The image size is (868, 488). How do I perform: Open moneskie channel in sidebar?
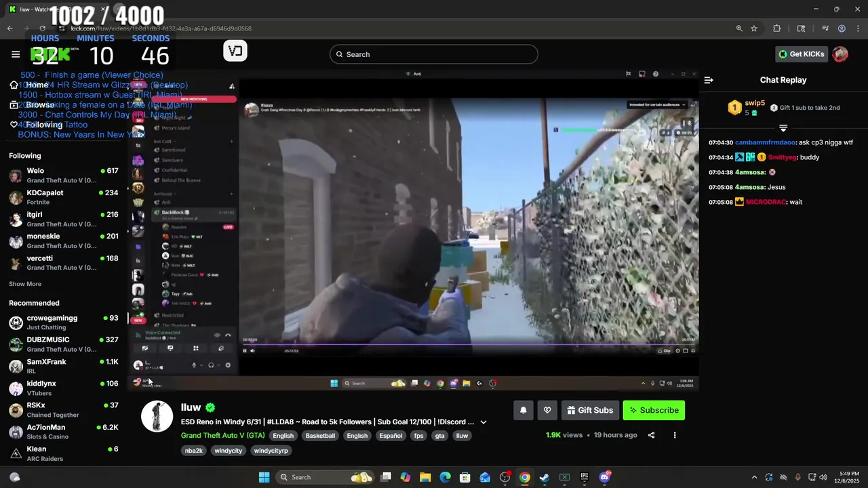[x=65, y=241]
